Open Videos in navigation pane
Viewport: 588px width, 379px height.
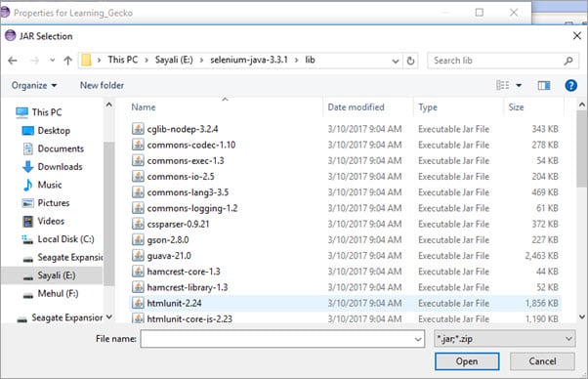point(51,221)
